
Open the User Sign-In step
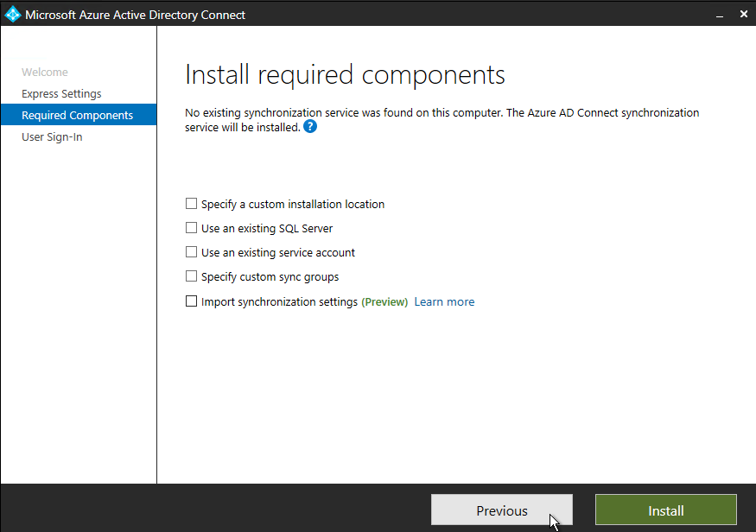coord(52,137)
